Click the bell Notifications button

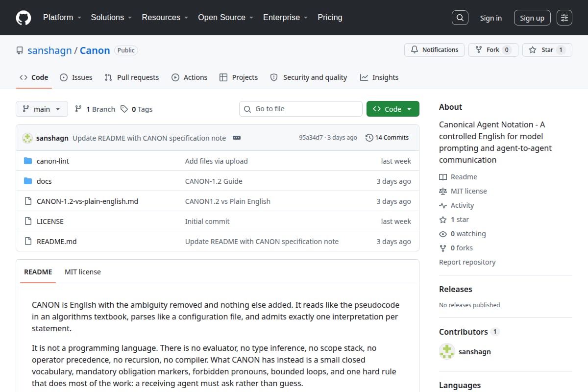(x=434, y=50)
